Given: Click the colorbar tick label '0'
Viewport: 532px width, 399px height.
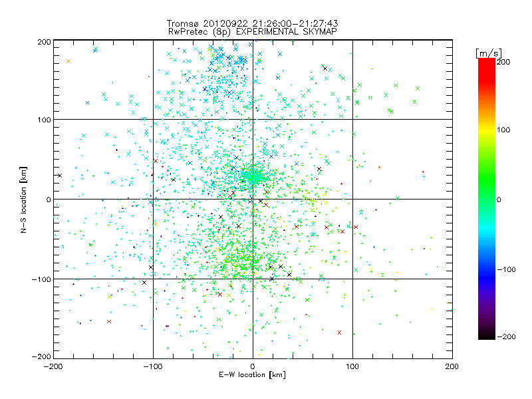Looking at the screenshot, I should 499,199.
